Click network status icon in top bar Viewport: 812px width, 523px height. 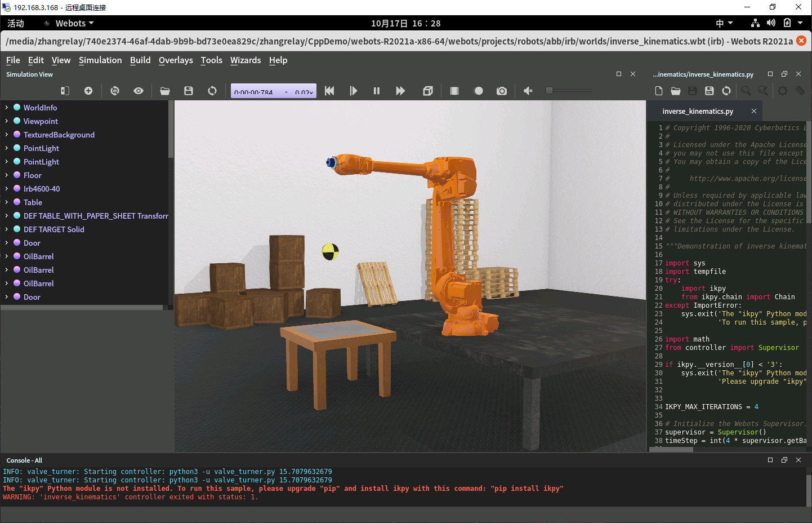(x=755, y=23)
